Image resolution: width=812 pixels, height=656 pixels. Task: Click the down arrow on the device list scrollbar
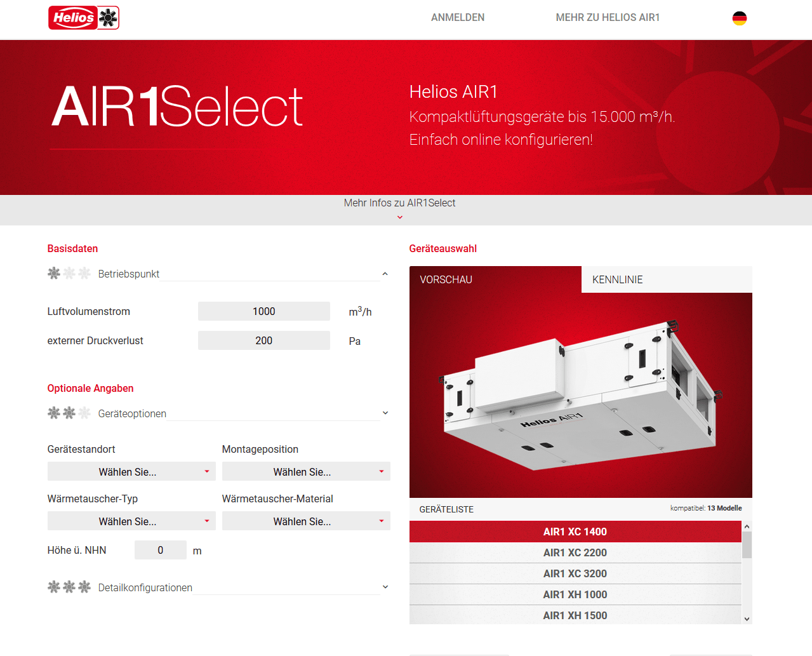point(747,619)
